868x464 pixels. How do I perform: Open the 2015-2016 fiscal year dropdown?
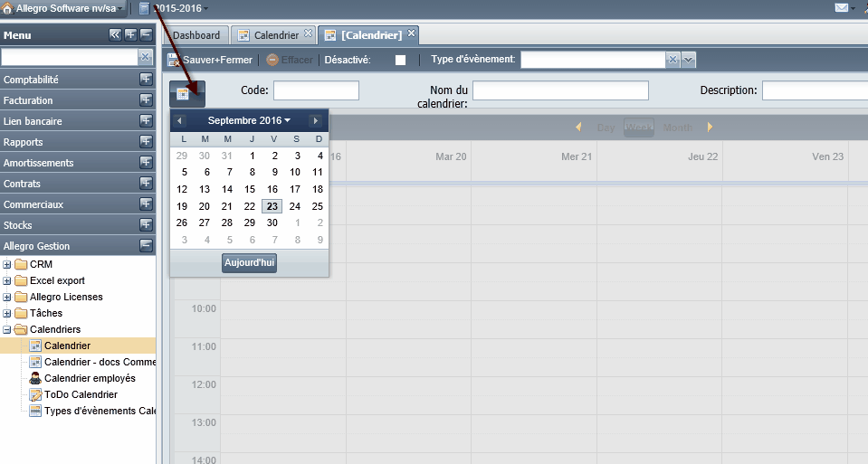click(174, 8)
